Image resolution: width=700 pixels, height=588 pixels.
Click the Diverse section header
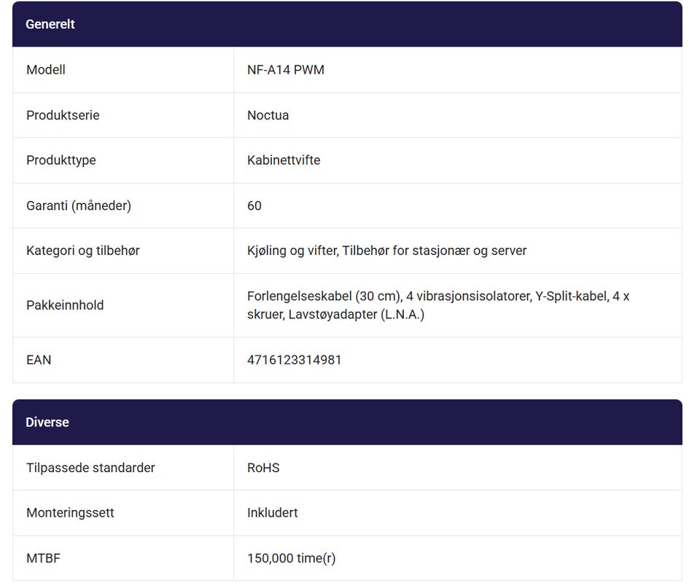tap(347, 422)
